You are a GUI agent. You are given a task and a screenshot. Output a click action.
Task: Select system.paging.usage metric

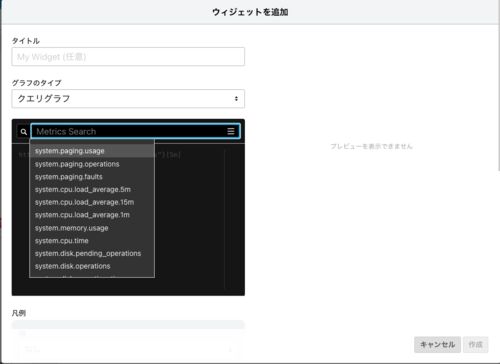[x=92, y=151]
